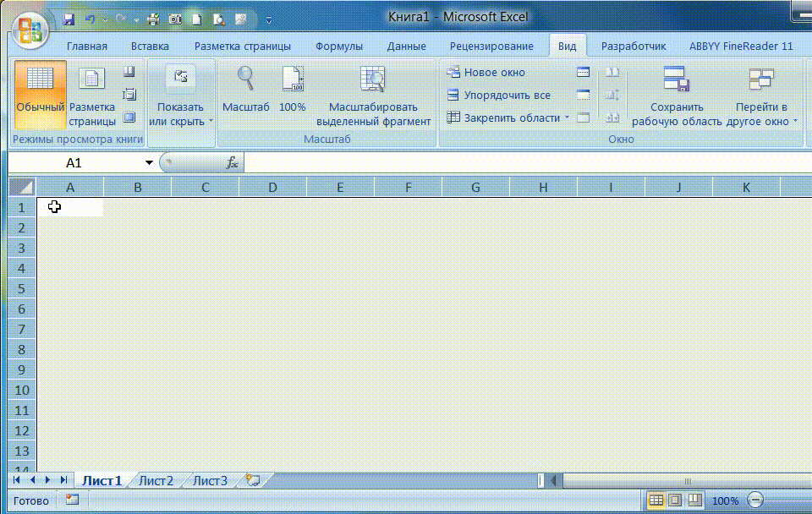Select the Обычный view mode
This screenshot has width=812, height=514.
coord(41,95)
